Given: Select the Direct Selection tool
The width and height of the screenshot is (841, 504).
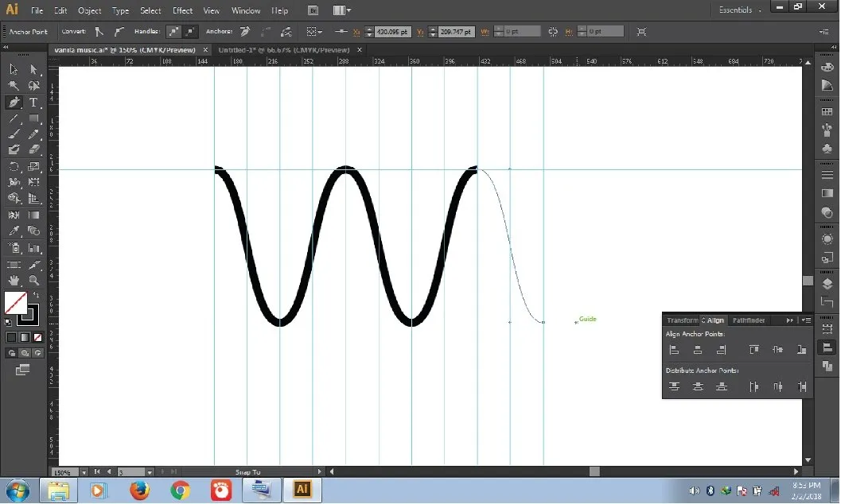Looking at the screenshot, I should pos(33,70).
